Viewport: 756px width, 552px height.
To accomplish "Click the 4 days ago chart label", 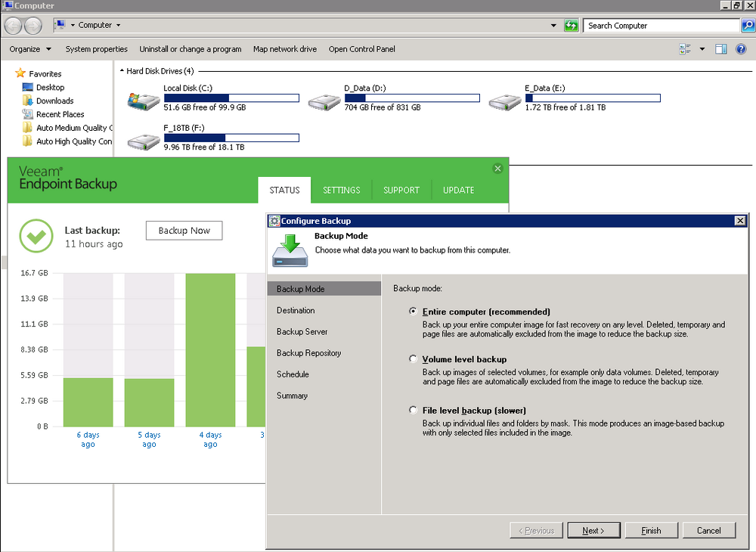I will pos(210,439).
